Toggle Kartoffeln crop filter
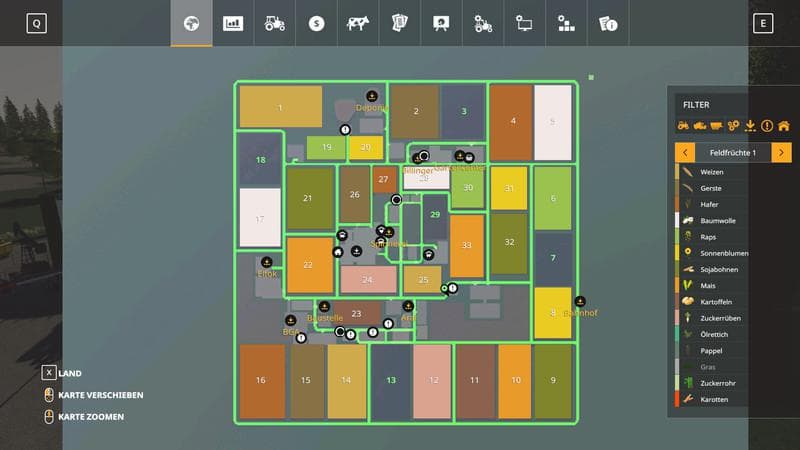The width and height of the screenshot is (800, 450). 711,302
